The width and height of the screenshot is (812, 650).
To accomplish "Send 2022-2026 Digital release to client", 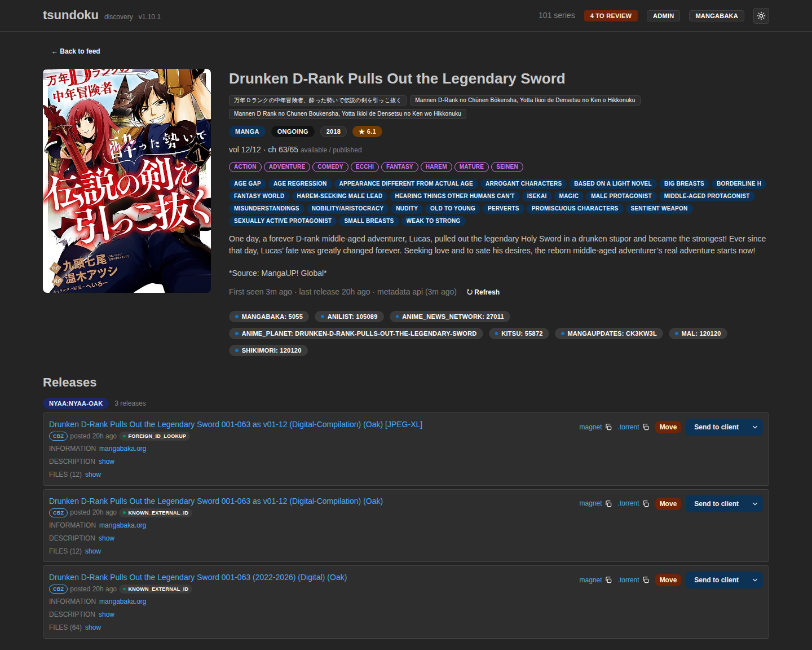I will pyautogui.click(x=716, y=580).
